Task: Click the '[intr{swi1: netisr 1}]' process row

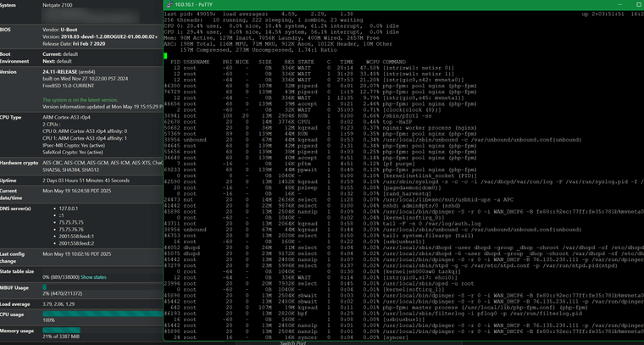Action: [309, 74]
